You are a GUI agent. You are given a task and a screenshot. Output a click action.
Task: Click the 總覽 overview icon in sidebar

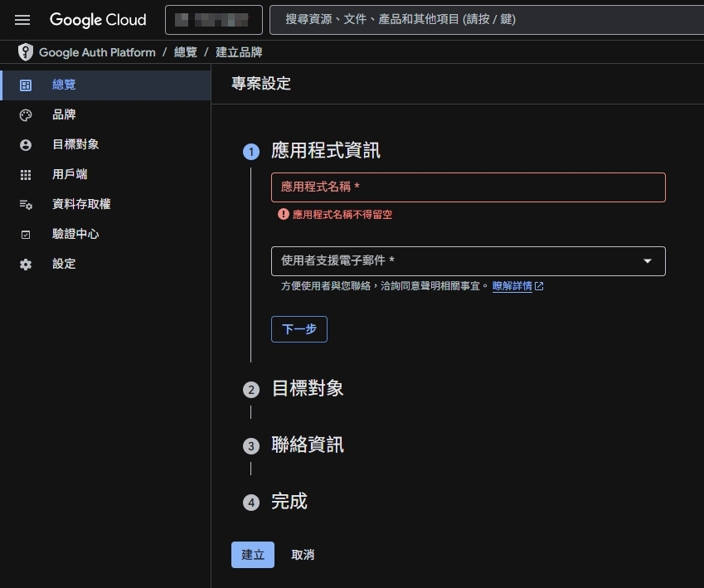pyautogui.click(x=25, y=84)
